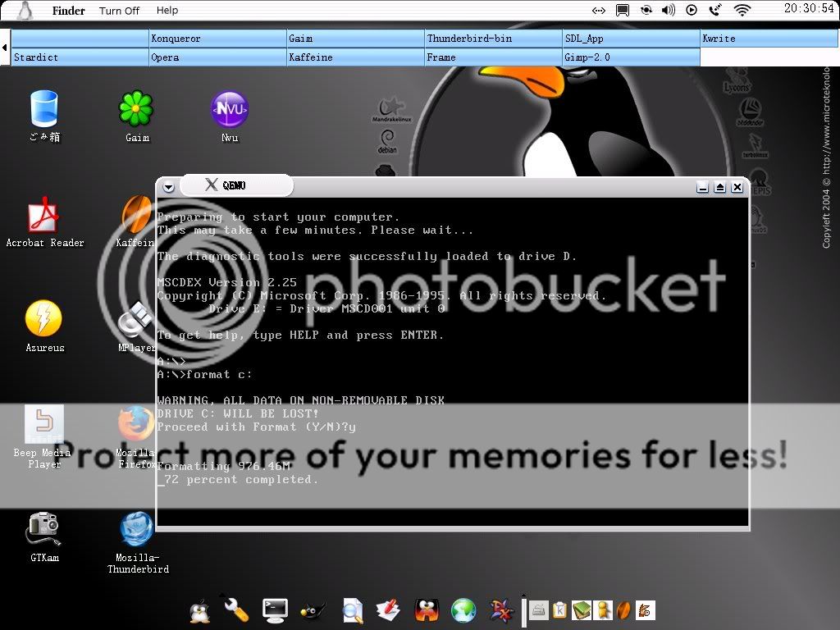
Task: Open the Nvu desktop icon
Action: click(230, 109)
